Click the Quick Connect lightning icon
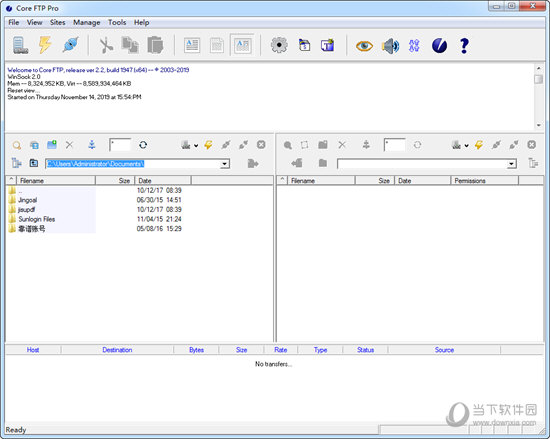This screenshot has width=550, height=439. 45,45
